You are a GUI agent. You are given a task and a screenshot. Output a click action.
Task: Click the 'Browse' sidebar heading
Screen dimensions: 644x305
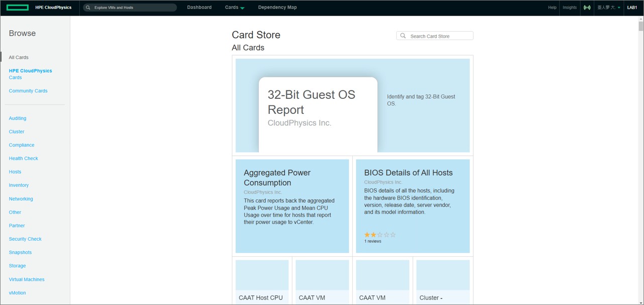coord(22,33)
